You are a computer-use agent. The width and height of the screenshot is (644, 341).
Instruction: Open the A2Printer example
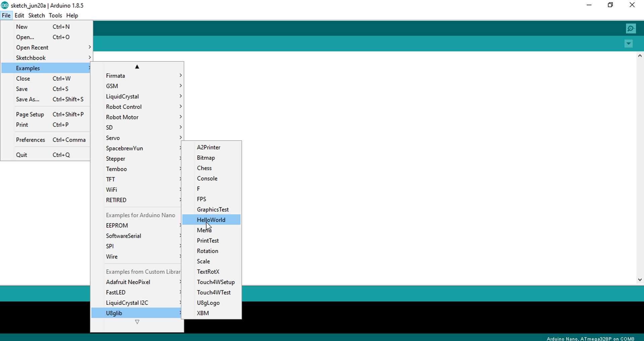pos(211,148)
